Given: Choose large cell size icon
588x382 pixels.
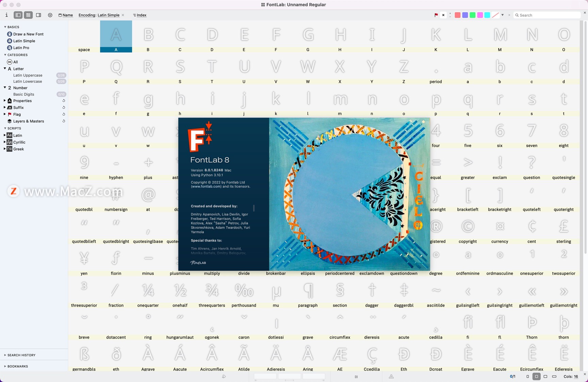Looking at the screenshot, I should click(x=545, y=377).
